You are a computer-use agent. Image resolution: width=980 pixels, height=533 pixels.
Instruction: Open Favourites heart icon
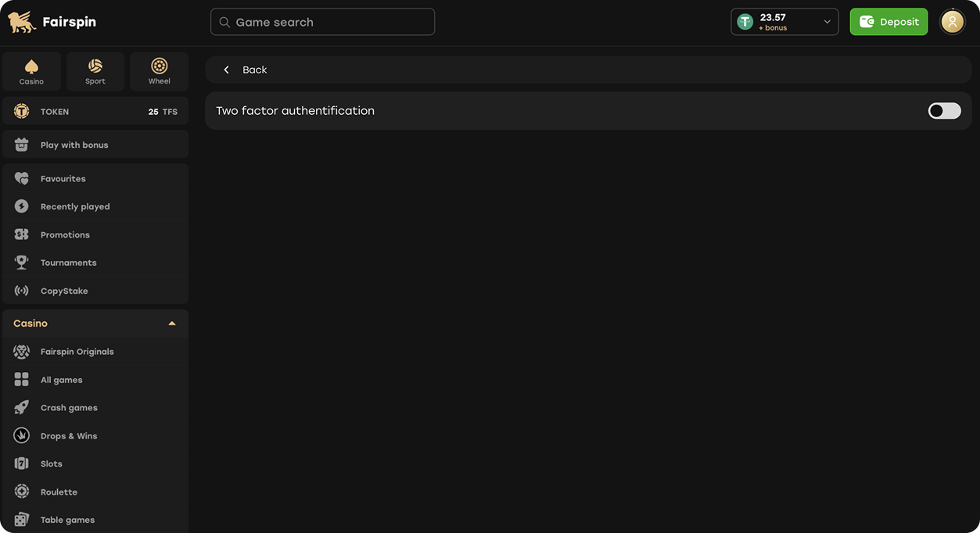22,178
